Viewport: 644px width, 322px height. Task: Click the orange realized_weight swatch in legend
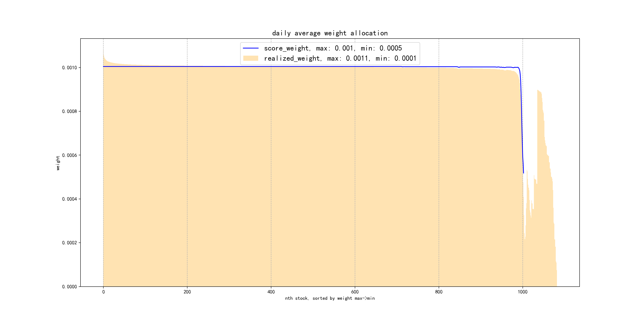[x=250, y=58]
